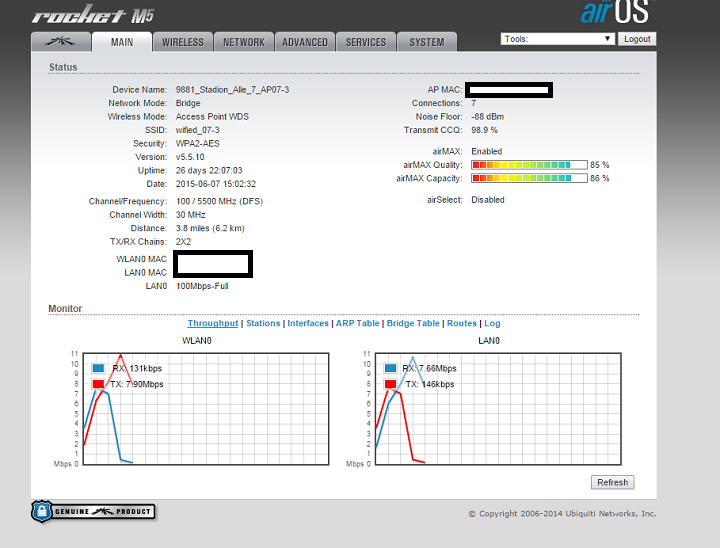Open the NETWORK tab

244,42
